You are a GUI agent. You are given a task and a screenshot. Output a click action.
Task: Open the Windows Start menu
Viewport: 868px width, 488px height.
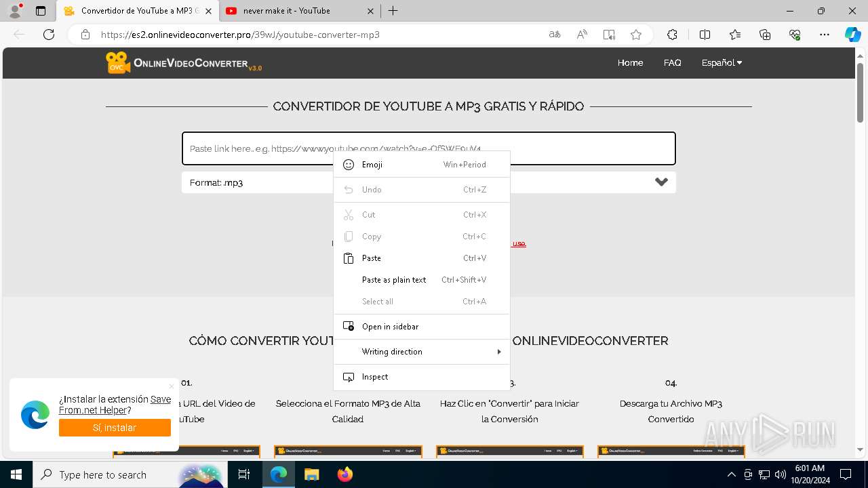pos(16,474)
